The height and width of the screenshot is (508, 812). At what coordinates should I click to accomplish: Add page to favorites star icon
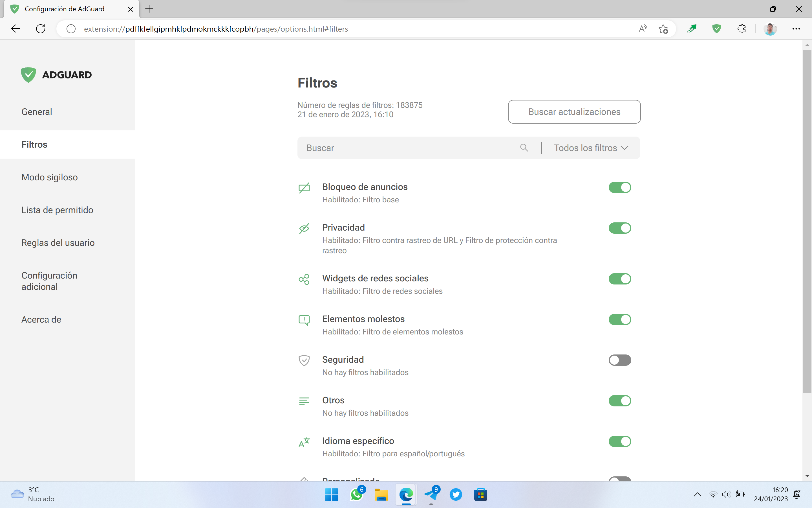[x=663, y=29]
